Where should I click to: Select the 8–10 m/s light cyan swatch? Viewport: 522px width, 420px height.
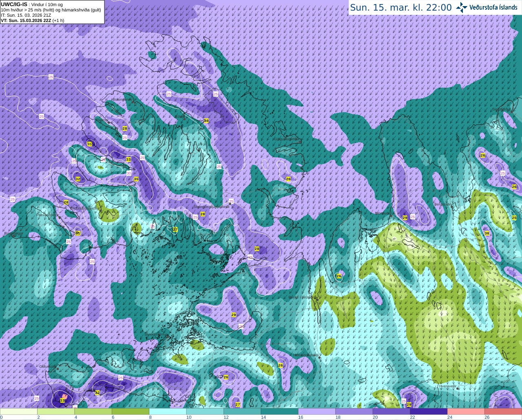tap(168, 411)
